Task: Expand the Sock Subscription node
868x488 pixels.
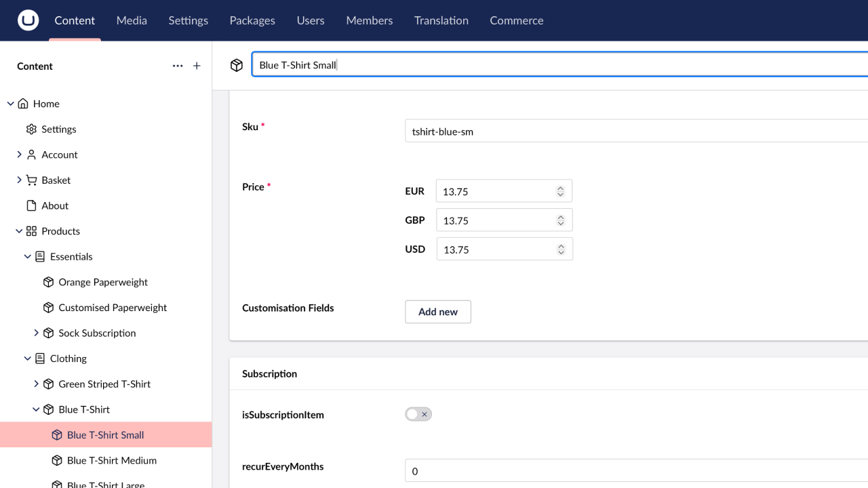Action: coord(37,333)
